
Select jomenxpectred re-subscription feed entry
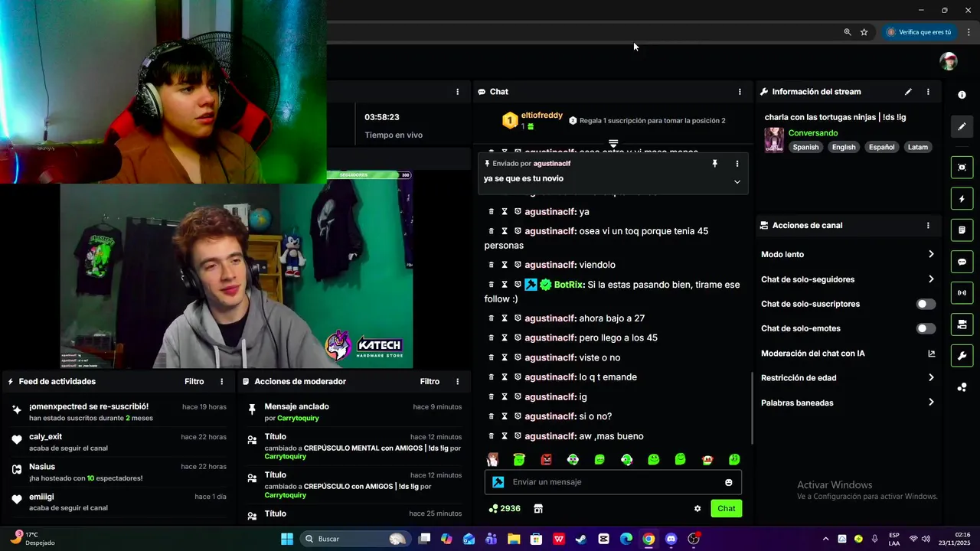pyautogui.click(x=119, y=412)
